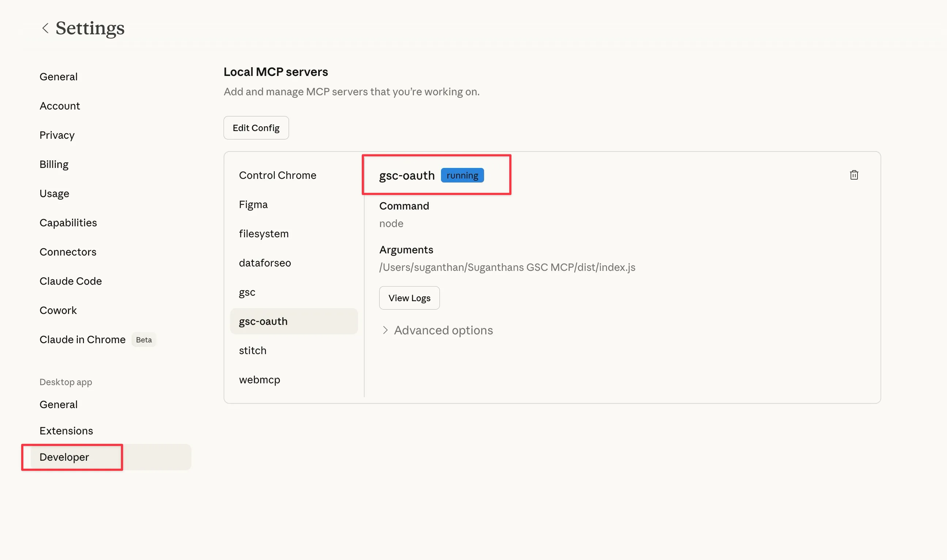Screen dimensions: 947x560
Task: Navigate to Connectors settings
Action: [68, 252]
